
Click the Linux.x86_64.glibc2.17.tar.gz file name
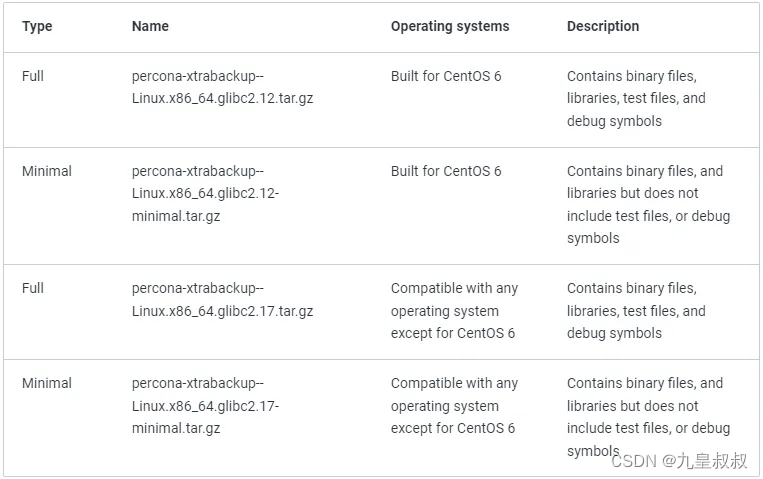tap(222, 311)
